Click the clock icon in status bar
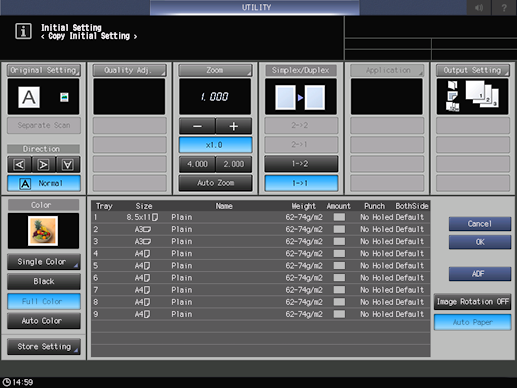The image size is (517, 388). tap(7, 382)
